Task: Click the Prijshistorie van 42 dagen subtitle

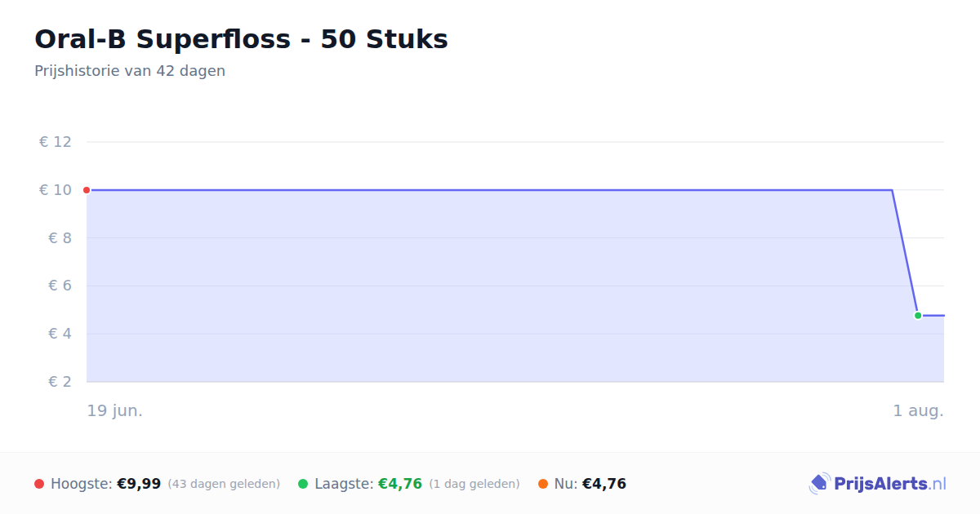Action: point(130,71)
